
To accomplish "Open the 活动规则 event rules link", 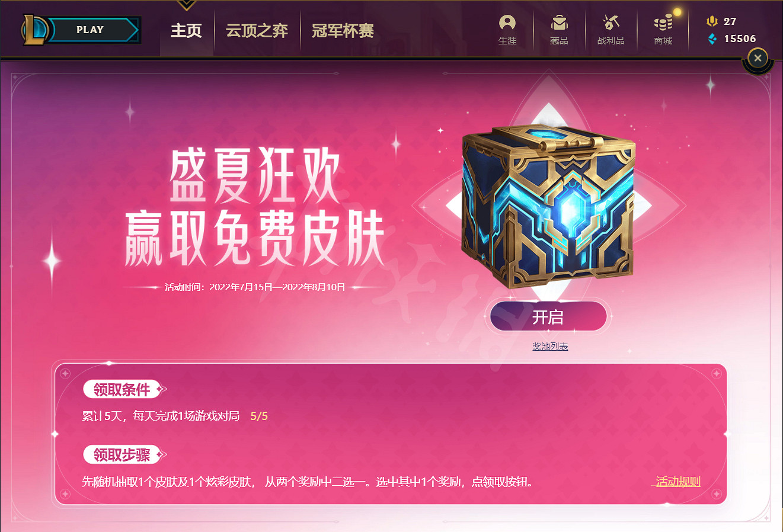I will pyautogui.click(x=678, y=482).
